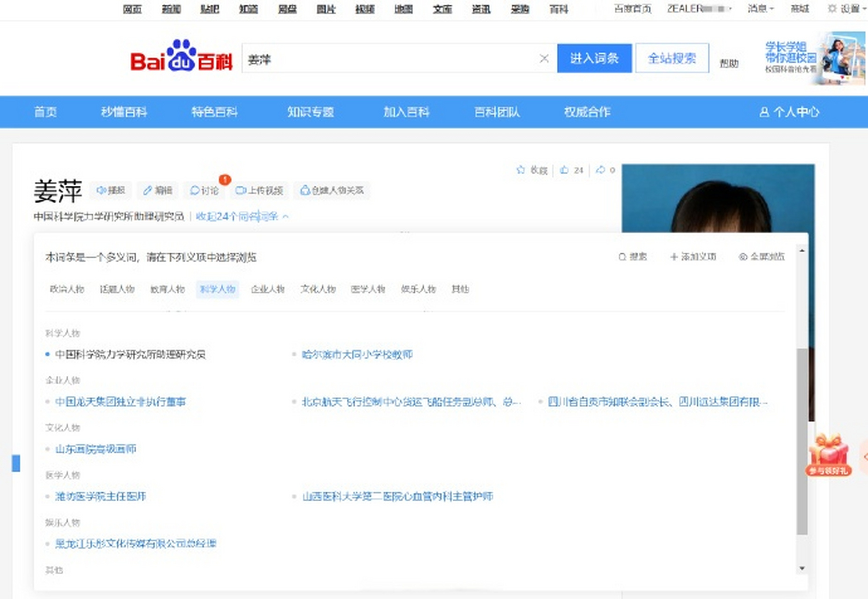
Task: Click the search icon beside 搜索 in panel
Action: click(622, 256)
